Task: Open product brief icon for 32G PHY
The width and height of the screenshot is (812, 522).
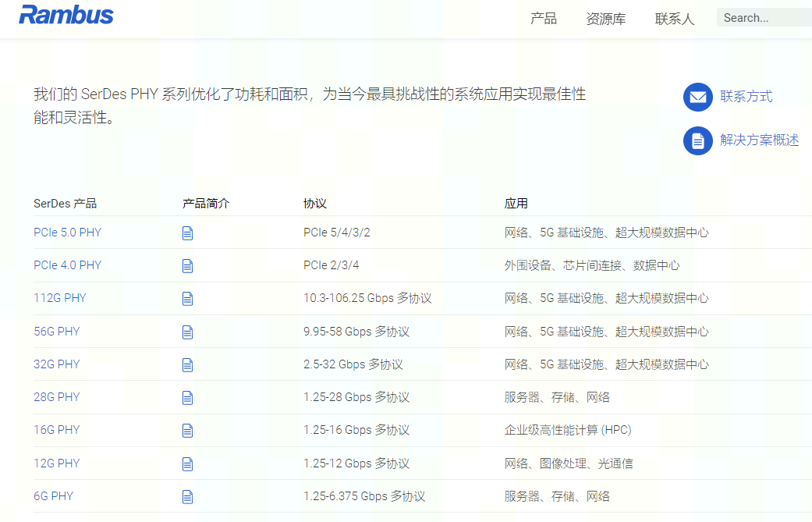Action: tap(187, 365)
